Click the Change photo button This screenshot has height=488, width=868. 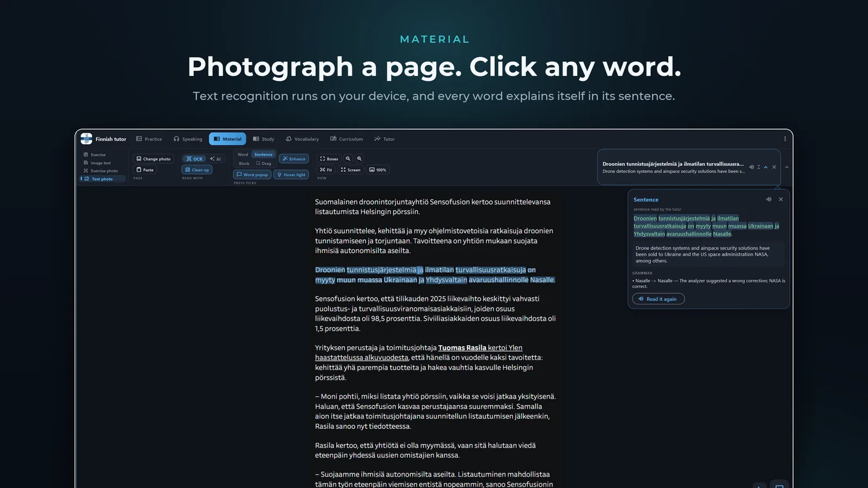[154, 159]
